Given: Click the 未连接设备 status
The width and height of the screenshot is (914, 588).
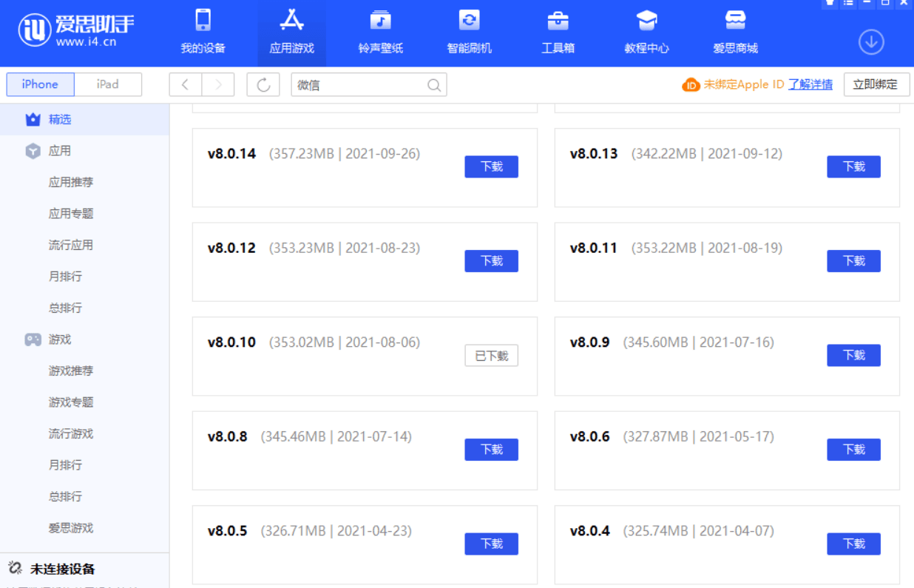Looking at the screenshot, I should (x=62, y=569).
